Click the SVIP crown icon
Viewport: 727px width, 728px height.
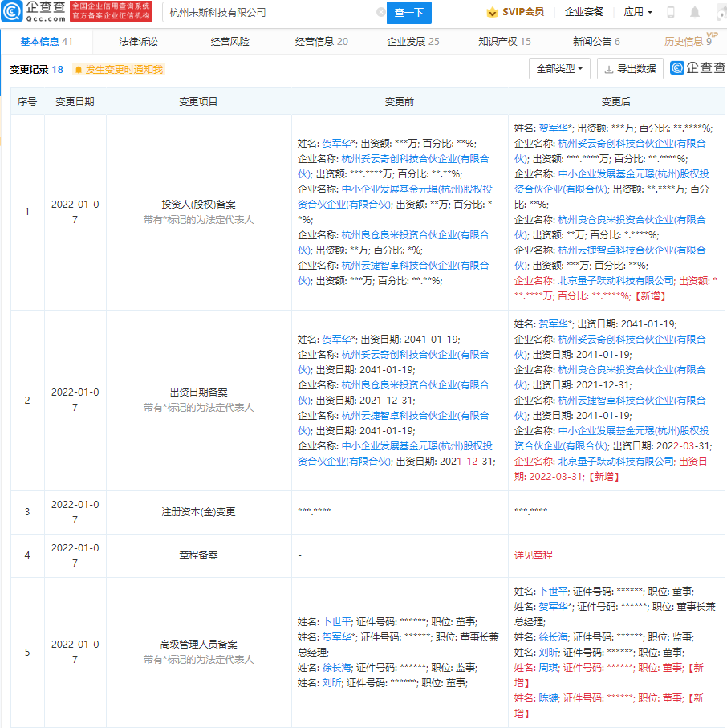492,12
